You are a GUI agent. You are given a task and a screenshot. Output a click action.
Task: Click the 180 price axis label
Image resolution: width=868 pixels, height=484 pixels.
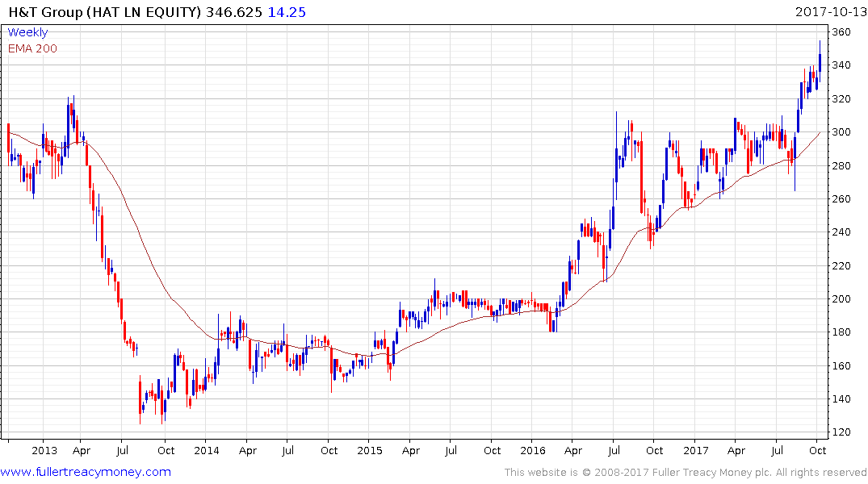(x=841, y=332)
